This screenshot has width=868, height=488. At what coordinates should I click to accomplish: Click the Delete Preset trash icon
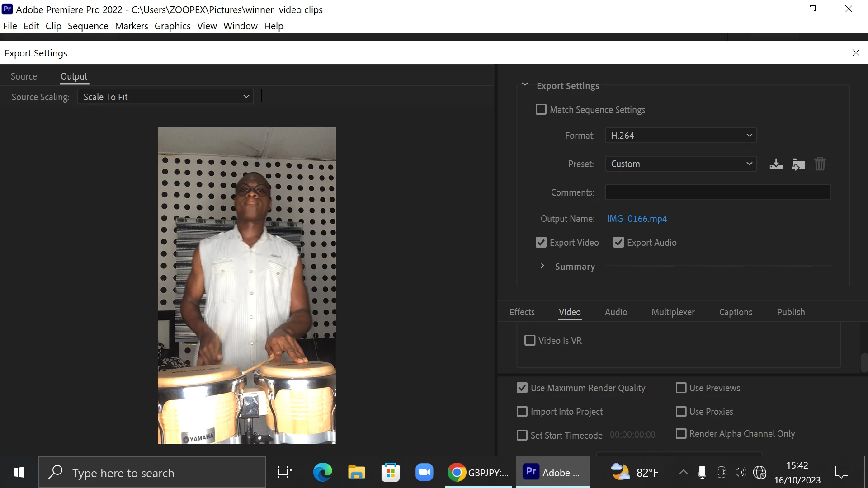pos(820,164)
